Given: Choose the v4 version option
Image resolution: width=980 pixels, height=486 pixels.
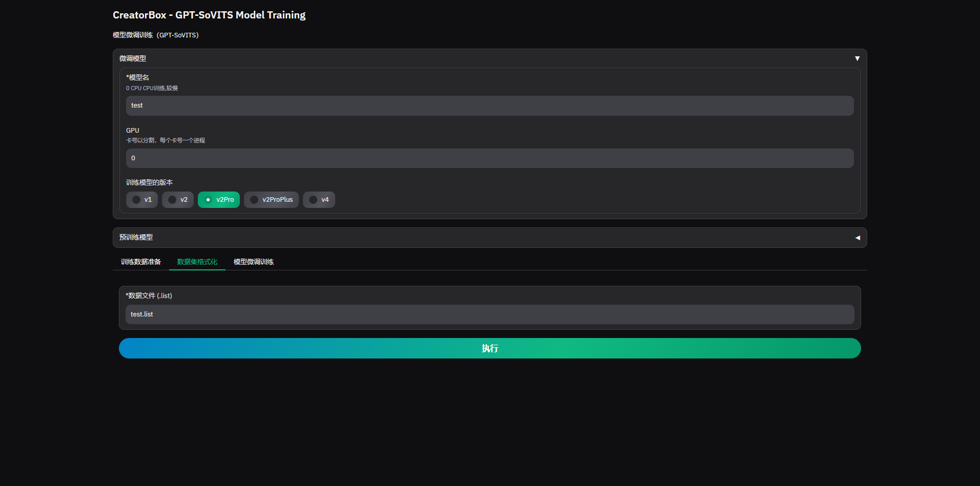Looking at the screenshot, I should (x=319, y=200).
